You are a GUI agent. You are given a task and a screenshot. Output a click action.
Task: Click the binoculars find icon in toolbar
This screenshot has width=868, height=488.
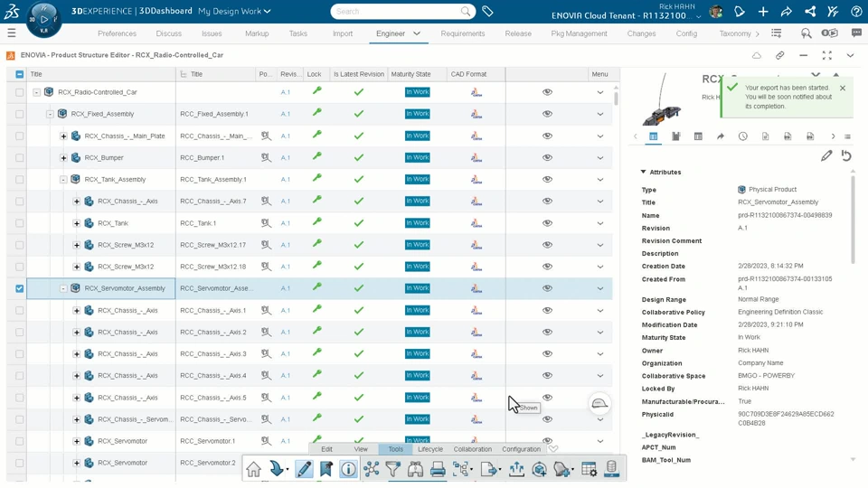click(415, 469)
